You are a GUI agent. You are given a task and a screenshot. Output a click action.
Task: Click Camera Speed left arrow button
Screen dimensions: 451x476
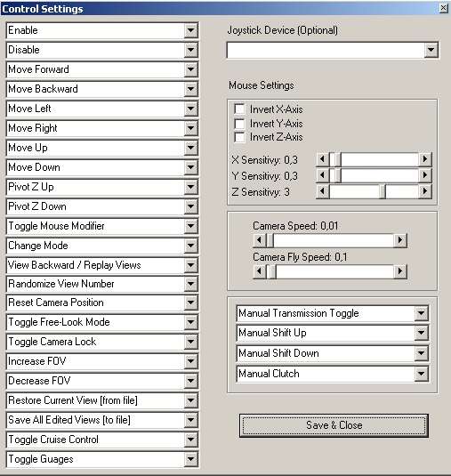pyautogui.click(x=259, y=240)
